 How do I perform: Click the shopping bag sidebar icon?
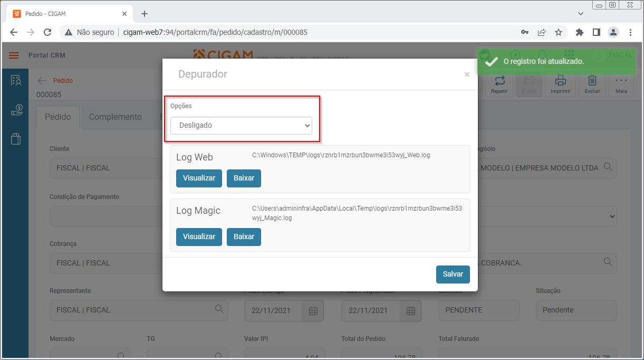click(x=16, y=139)
